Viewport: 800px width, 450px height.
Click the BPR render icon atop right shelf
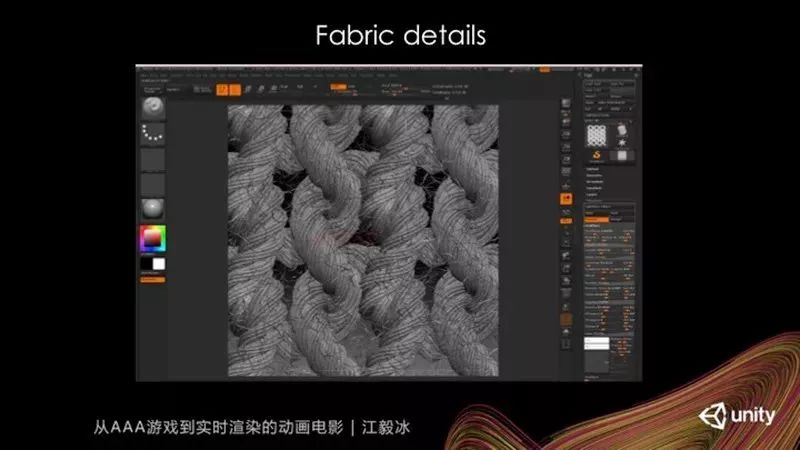pyautogui.click(x=566, y=104)
